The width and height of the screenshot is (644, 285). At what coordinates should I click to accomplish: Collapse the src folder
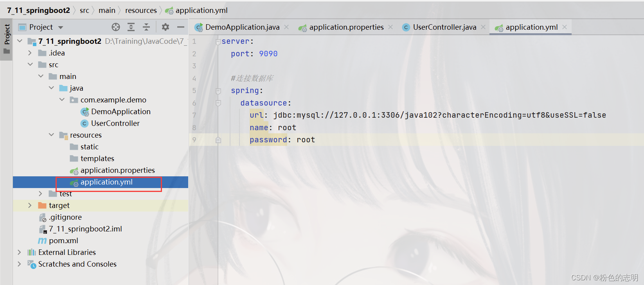30,64
